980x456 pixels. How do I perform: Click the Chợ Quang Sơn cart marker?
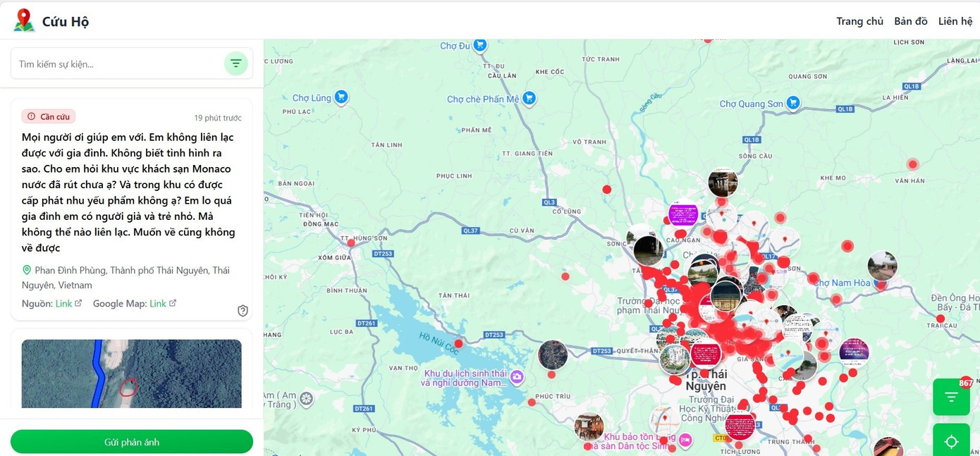coord(793,103)
